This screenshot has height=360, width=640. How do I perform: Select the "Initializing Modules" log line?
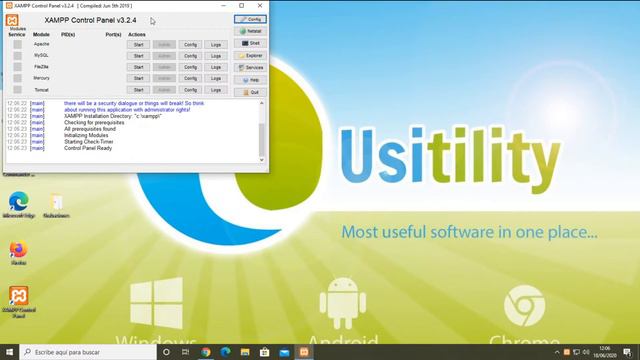(x=86, y=135)
